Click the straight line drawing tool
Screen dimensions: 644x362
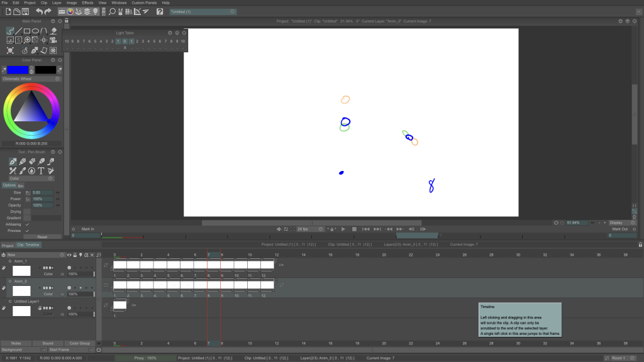pos(19,31)
